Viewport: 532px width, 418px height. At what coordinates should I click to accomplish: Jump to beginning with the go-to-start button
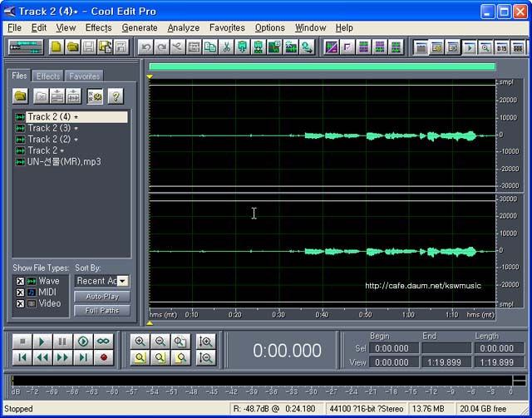(x=22, y=357)
